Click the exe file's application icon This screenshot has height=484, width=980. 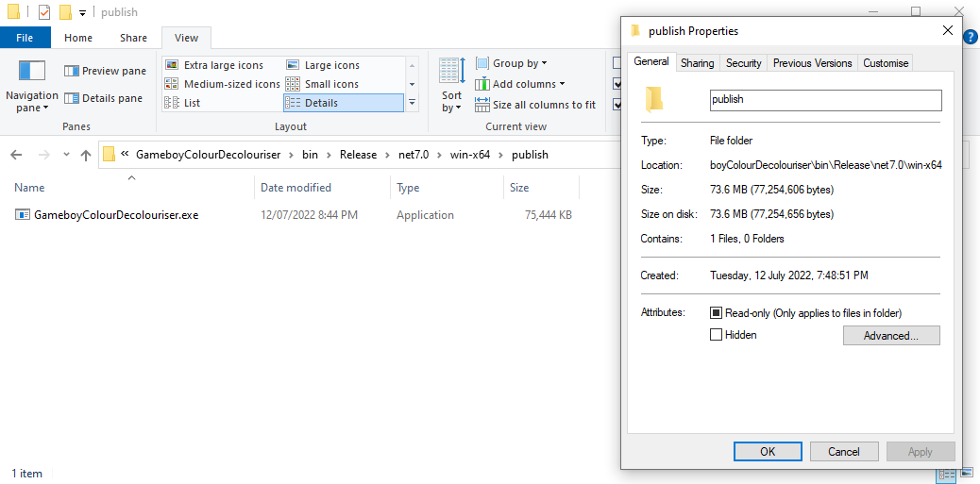[x=23, y=215]
